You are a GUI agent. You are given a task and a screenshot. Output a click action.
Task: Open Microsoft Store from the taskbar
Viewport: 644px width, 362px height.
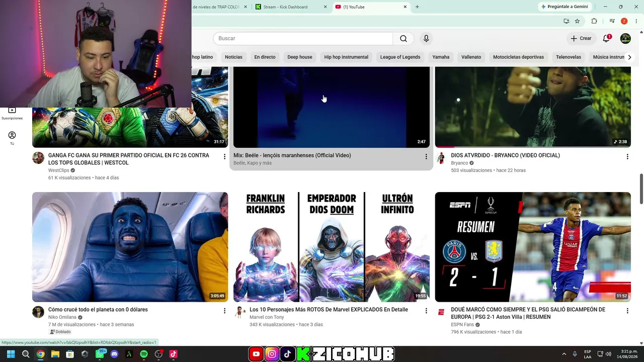click(x=70, y=354)
